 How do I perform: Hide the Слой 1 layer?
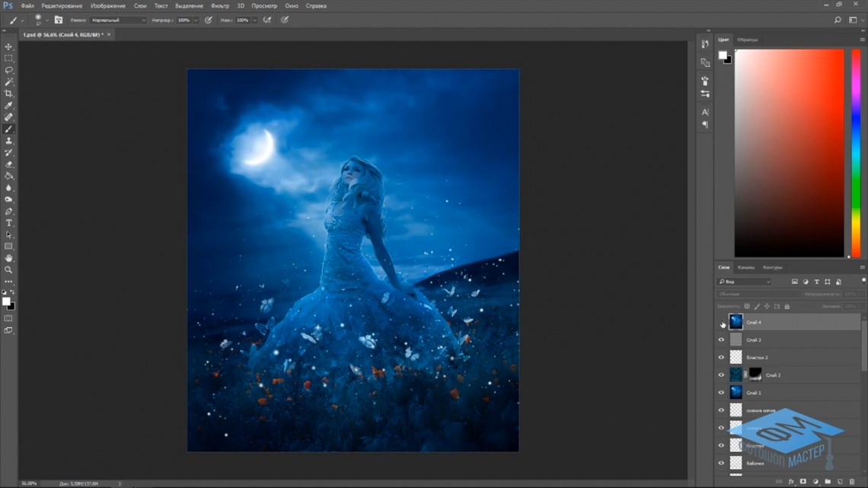(722, 393)
